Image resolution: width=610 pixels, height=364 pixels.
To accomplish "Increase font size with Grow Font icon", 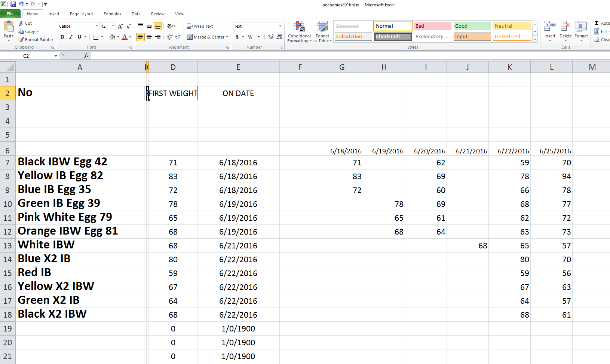I will tap(120, 26).
